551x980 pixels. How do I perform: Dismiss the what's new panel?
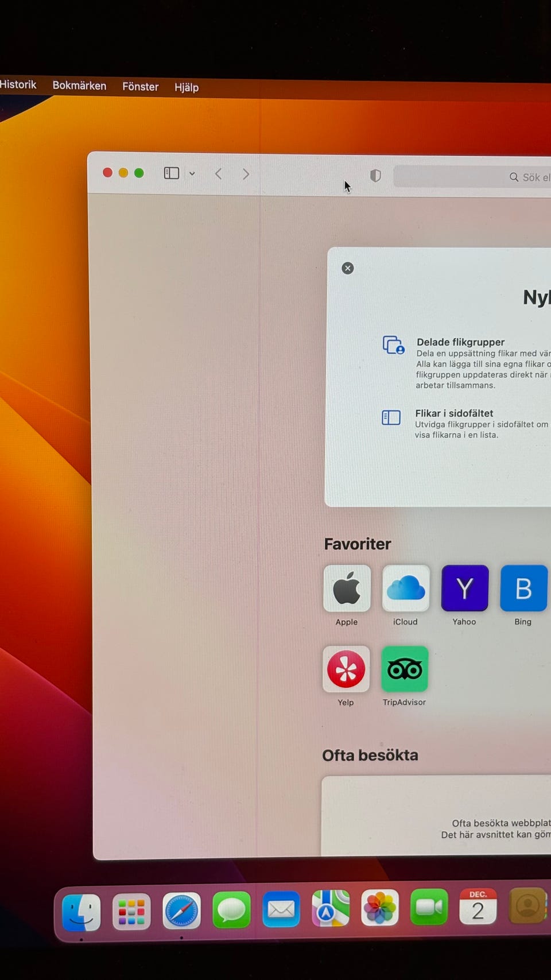pyautogui.click(x=348, y=268)
